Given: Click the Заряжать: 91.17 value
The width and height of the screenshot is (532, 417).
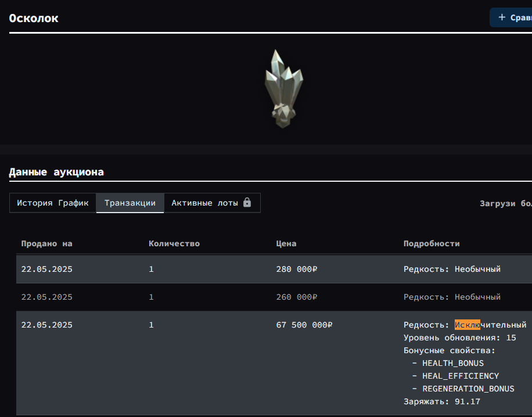Looking at the screenshot, I should pyautogui.click(x=442, y=402).
